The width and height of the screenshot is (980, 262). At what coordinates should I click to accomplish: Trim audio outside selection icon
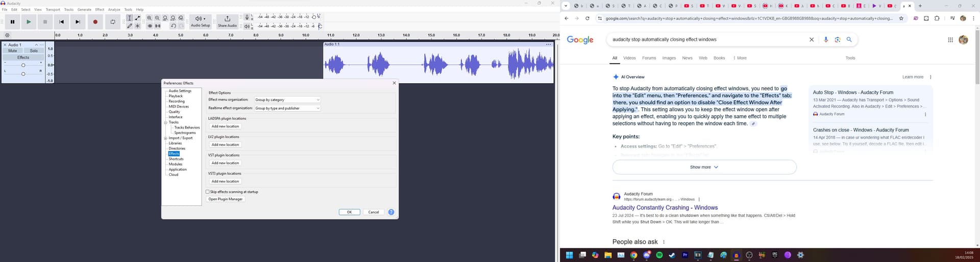(x=150, y=26)
